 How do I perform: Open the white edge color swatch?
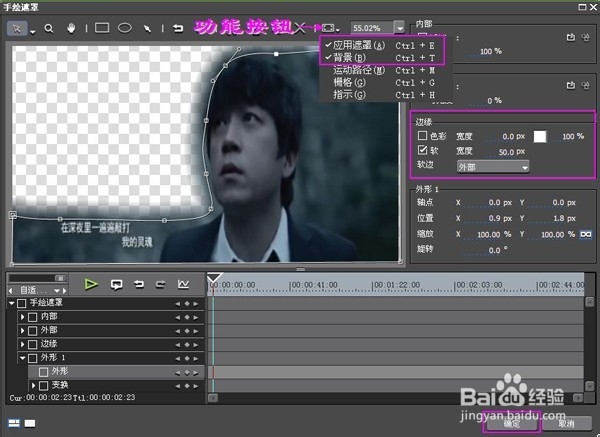click(x=540, y=136)
